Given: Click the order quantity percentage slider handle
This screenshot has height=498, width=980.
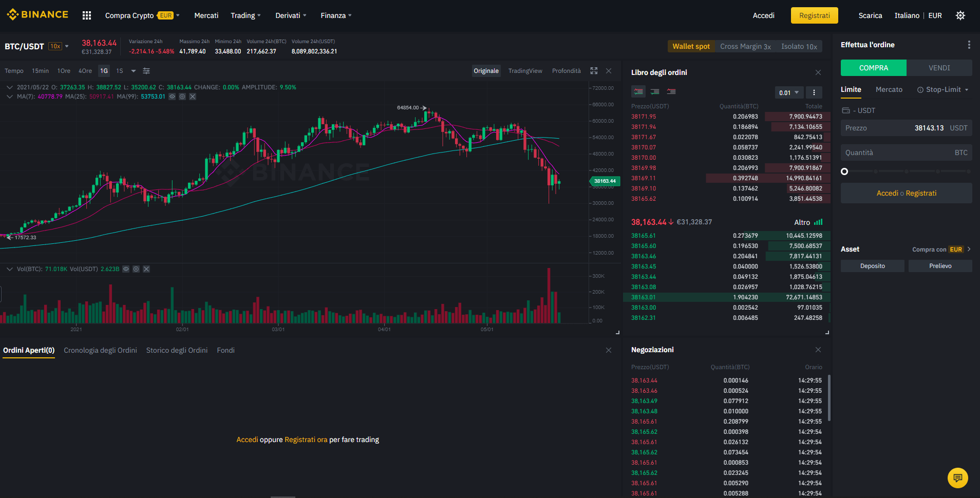Looking at the screenshot, I should [844, 171].
